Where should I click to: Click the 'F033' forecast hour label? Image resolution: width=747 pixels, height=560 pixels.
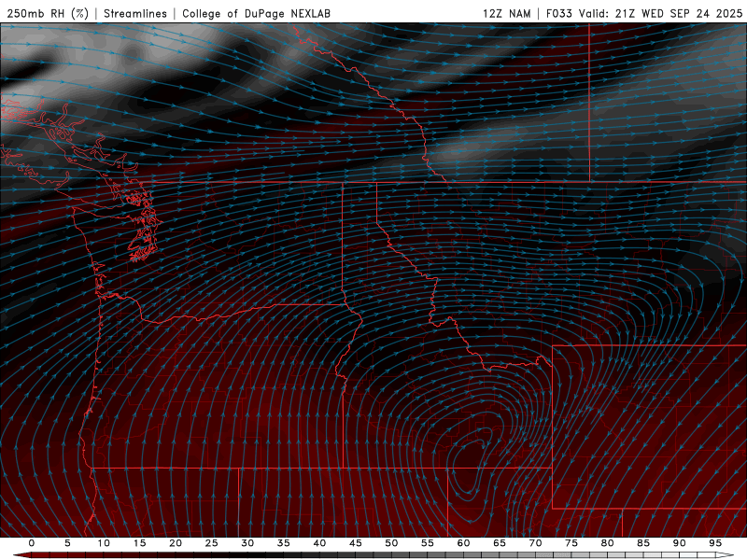558,13
